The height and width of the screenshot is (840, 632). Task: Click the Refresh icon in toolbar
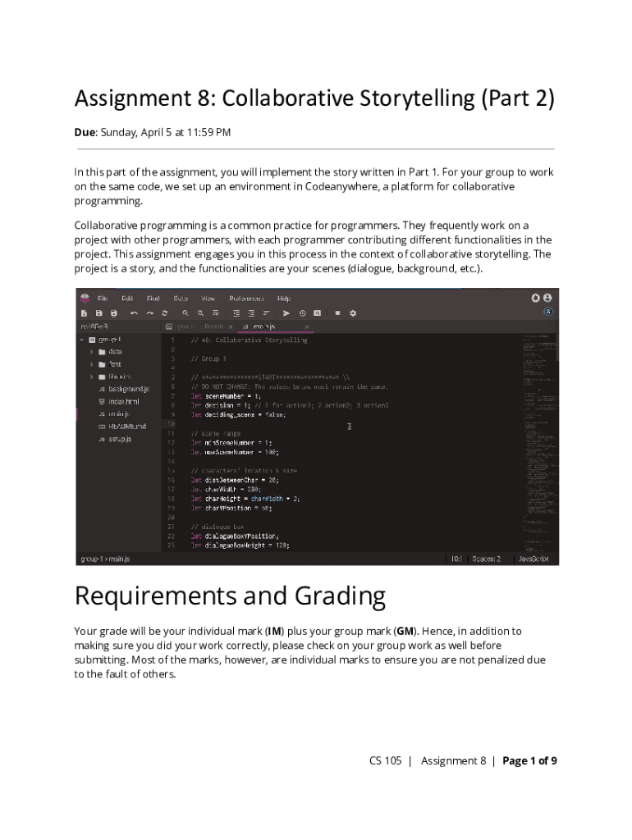coord(165,313)
